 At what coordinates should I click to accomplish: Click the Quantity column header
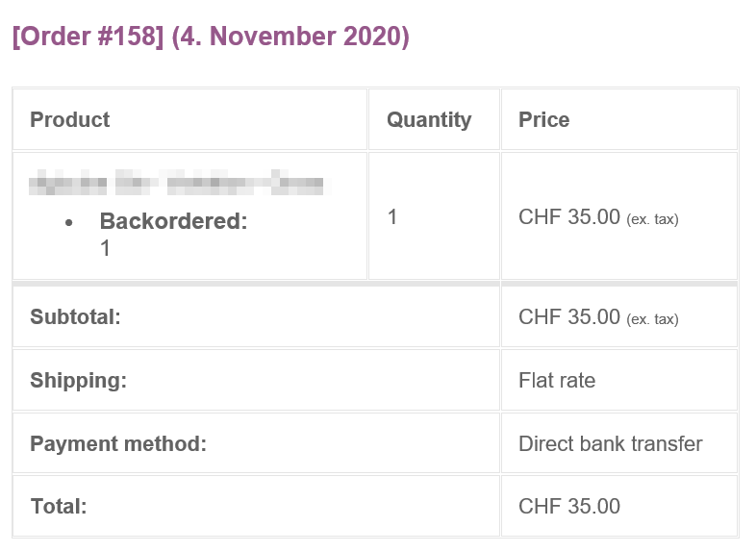point(429,119)
